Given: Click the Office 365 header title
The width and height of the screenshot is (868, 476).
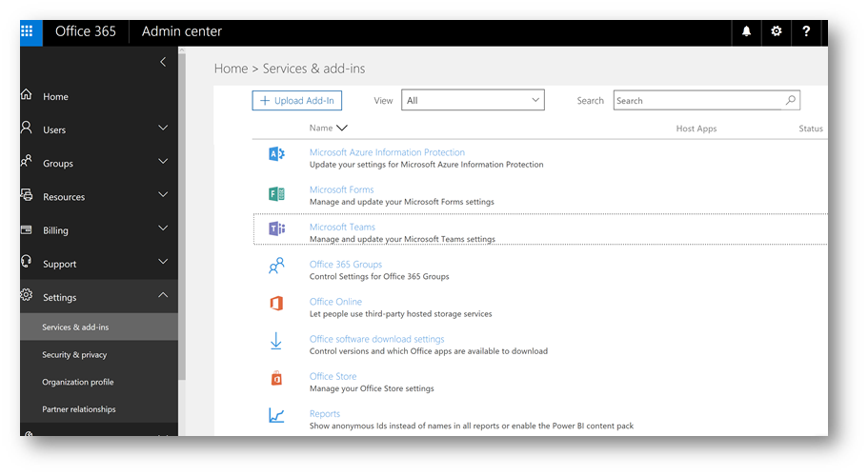Looking at the screenshot, I should (86, 31).
